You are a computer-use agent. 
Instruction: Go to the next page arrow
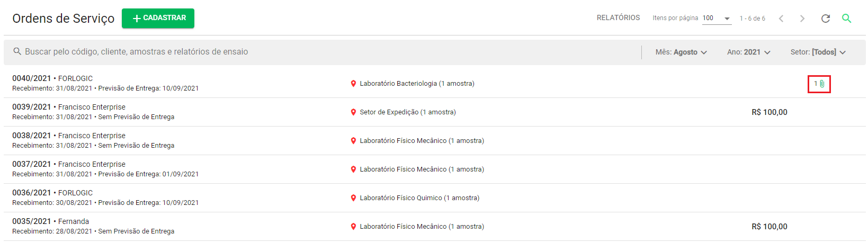pos(802,19)
